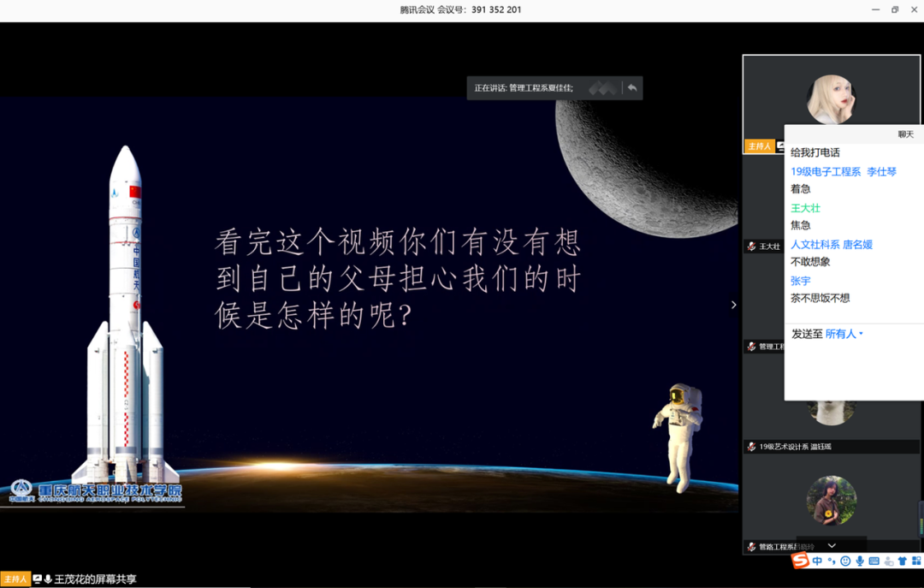
Task: Open the emoji smiley icon in Sogou bar
Action: coord(845,561)
